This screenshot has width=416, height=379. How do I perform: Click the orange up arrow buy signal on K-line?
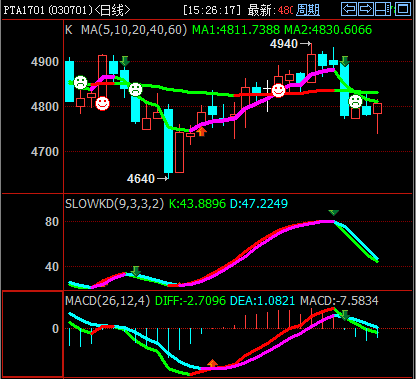[201, 131]
